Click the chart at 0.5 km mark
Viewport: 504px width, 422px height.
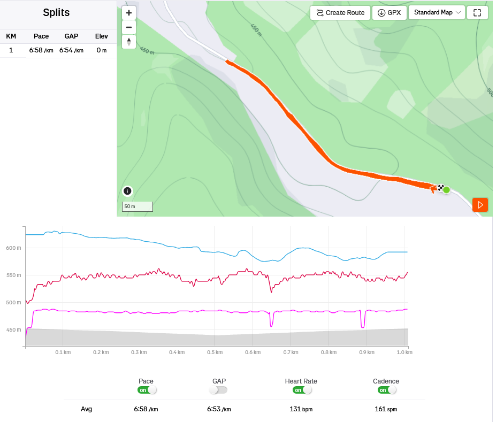pos(215,289)
